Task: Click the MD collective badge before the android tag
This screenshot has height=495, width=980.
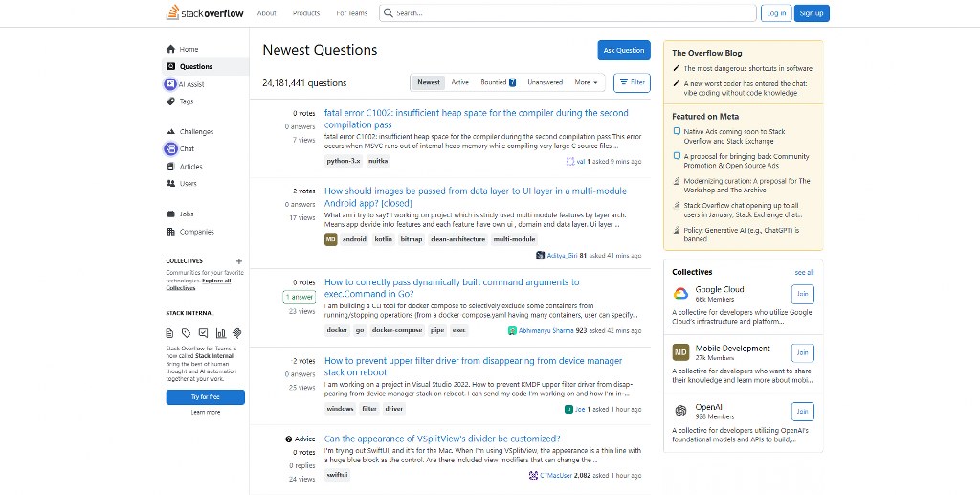Action: (330, 239)
